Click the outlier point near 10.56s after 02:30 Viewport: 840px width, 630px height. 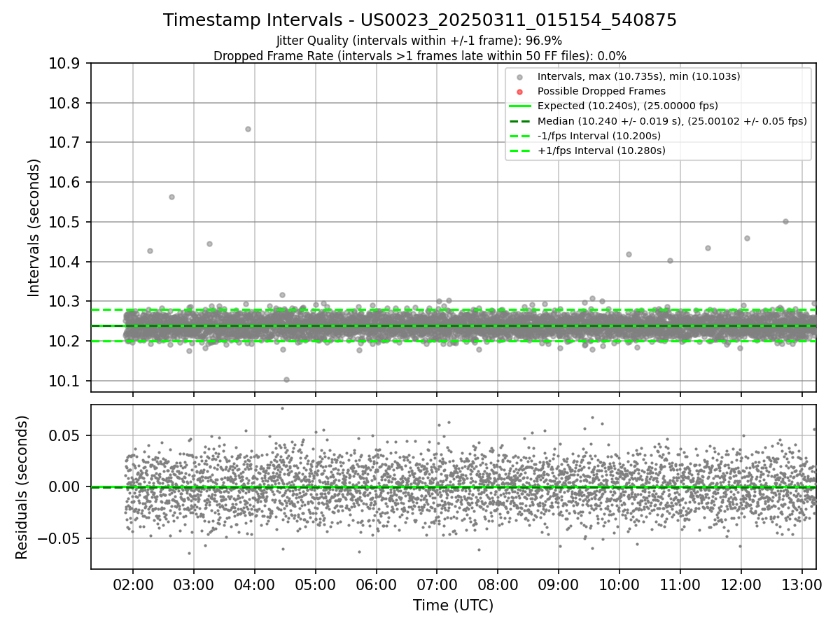pyautogui.click(x=171, y=197)
